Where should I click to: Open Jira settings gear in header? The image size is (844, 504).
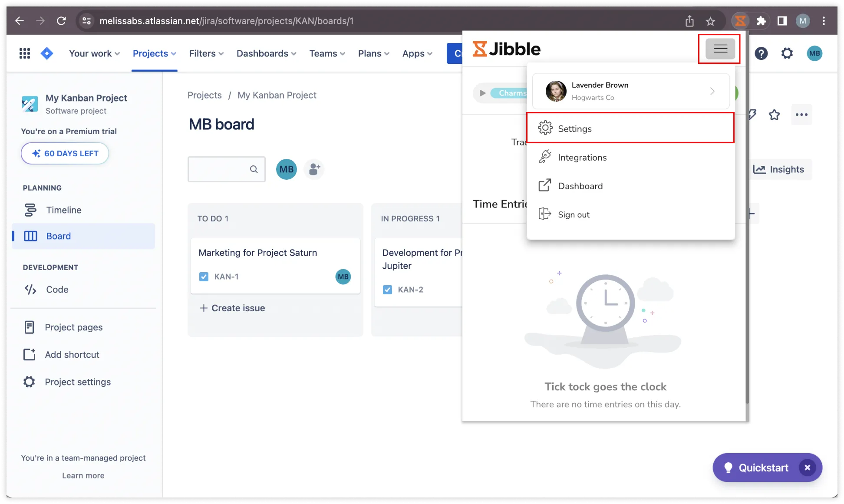[787, 53]
